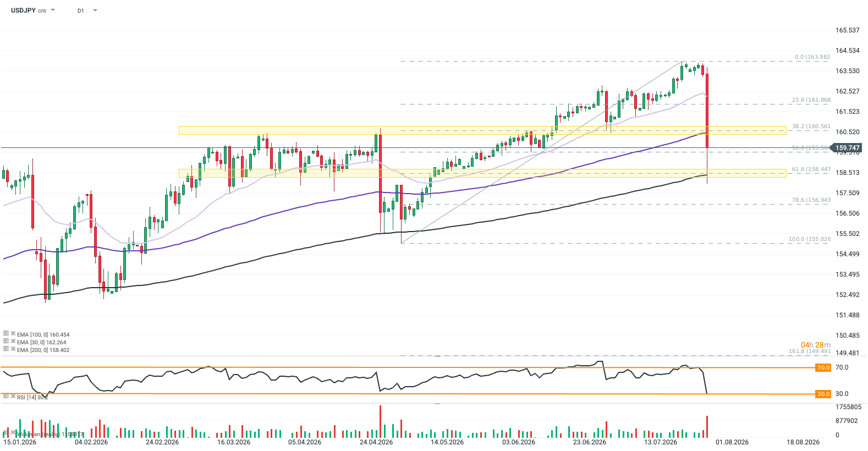Select the D1 interval label
The width and height of the screenshot is (868, 451).
click(x=81, y=10)
